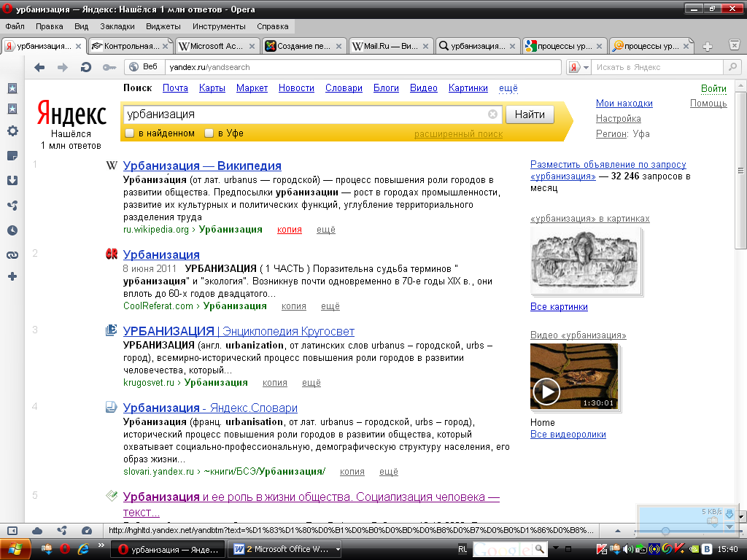Open the closed tabs trash icon

(734, 45)
